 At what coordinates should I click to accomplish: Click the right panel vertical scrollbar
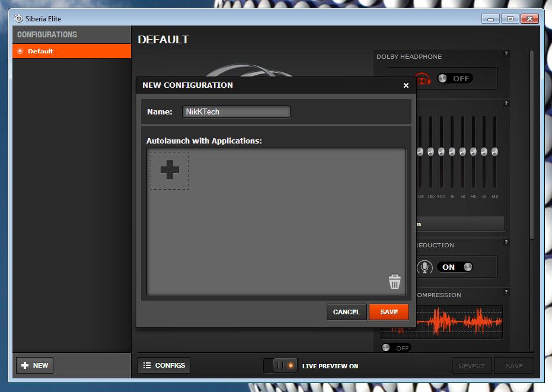coord(532,145)
